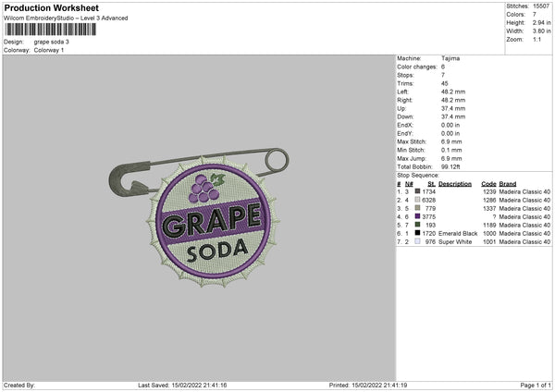Click the 'Stop Sequence:' heading
The image size is (555, 392).
pos(418,175)
